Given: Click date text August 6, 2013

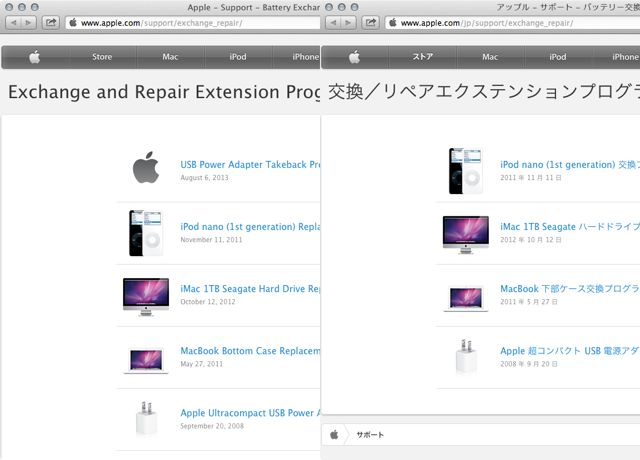Looking at the screenshot, I should [x=204, y=178].
